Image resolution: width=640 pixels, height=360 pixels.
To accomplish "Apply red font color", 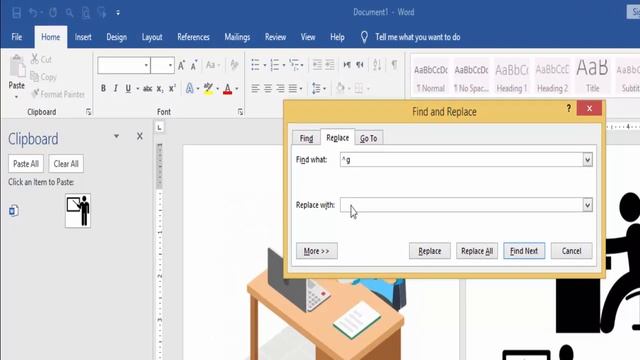I will click(x=228, y=89).
